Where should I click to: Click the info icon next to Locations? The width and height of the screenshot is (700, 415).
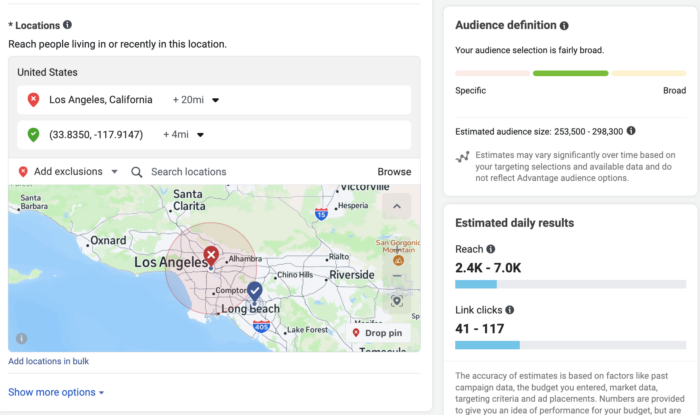[67, 25]
